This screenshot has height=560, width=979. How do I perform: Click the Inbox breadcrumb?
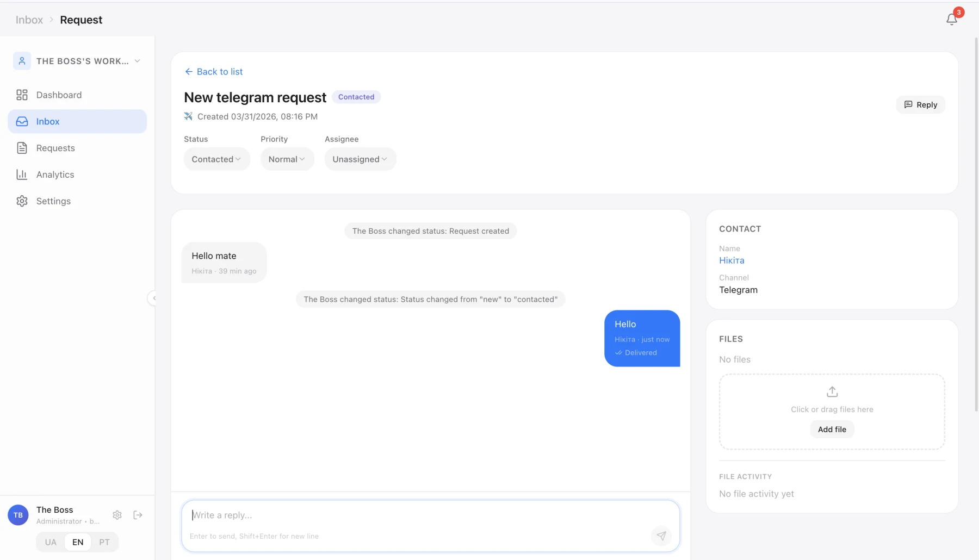click(29, 20)
